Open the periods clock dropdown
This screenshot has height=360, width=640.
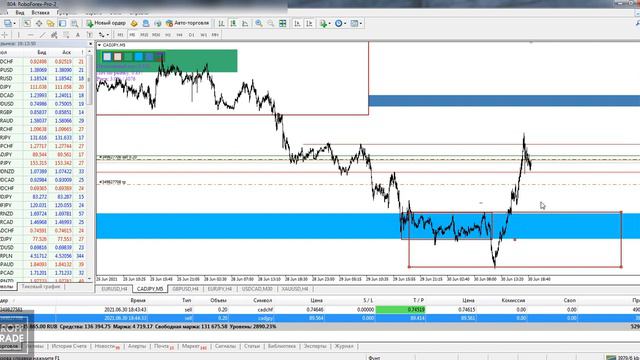coord(345,24)
